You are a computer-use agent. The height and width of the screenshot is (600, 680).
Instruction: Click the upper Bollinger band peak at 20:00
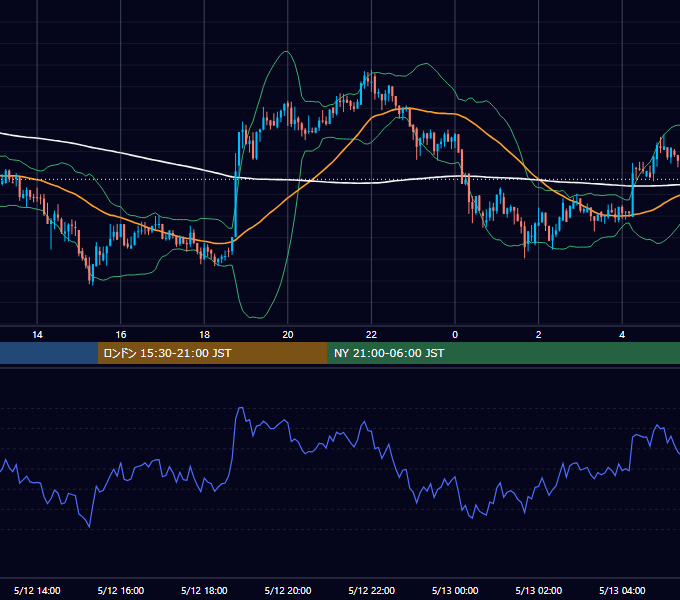tap(286, 52)
